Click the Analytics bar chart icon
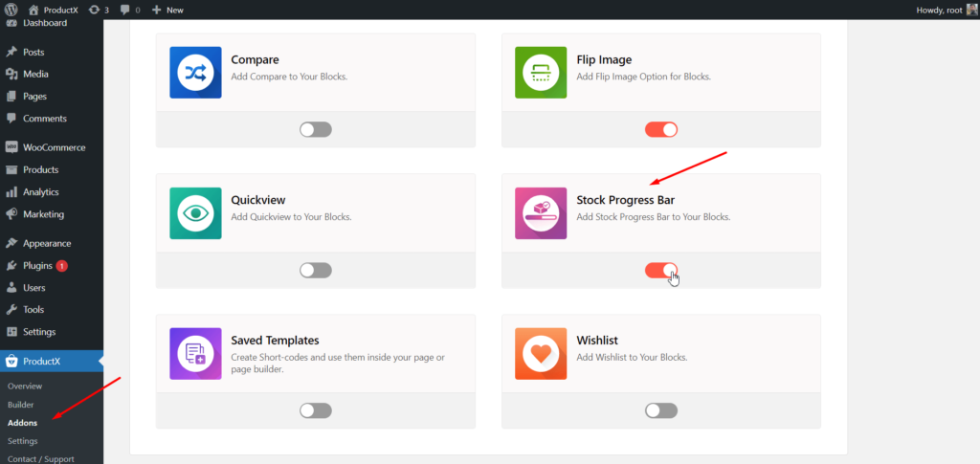The image size is (980, 464). tap(11, 192)
